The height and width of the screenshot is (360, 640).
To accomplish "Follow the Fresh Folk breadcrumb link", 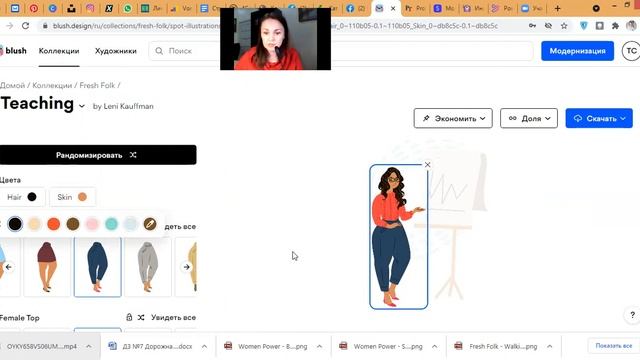I will 97,85.
